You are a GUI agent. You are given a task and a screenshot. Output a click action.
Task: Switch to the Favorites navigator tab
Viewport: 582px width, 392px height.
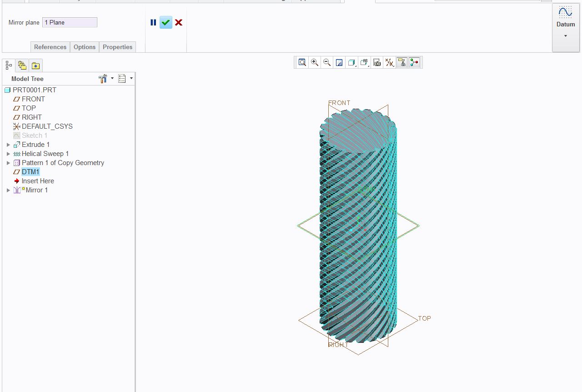(35, 65)
